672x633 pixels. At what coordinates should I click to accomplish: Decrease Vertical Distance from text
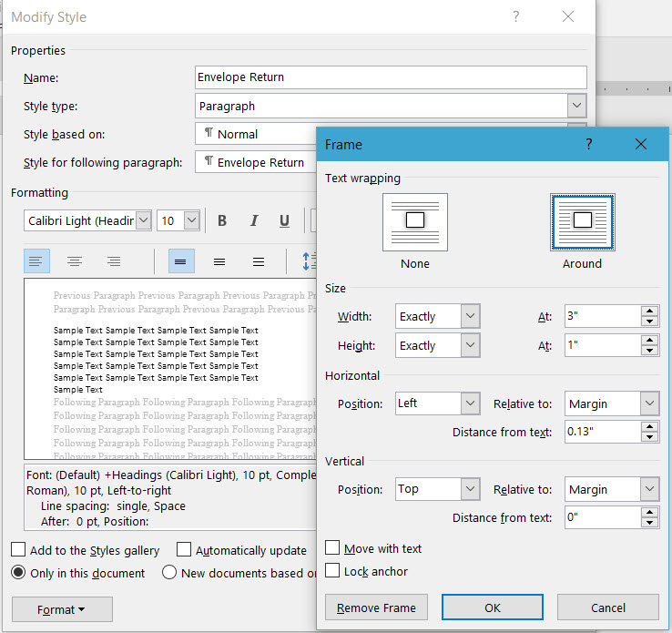650,523
